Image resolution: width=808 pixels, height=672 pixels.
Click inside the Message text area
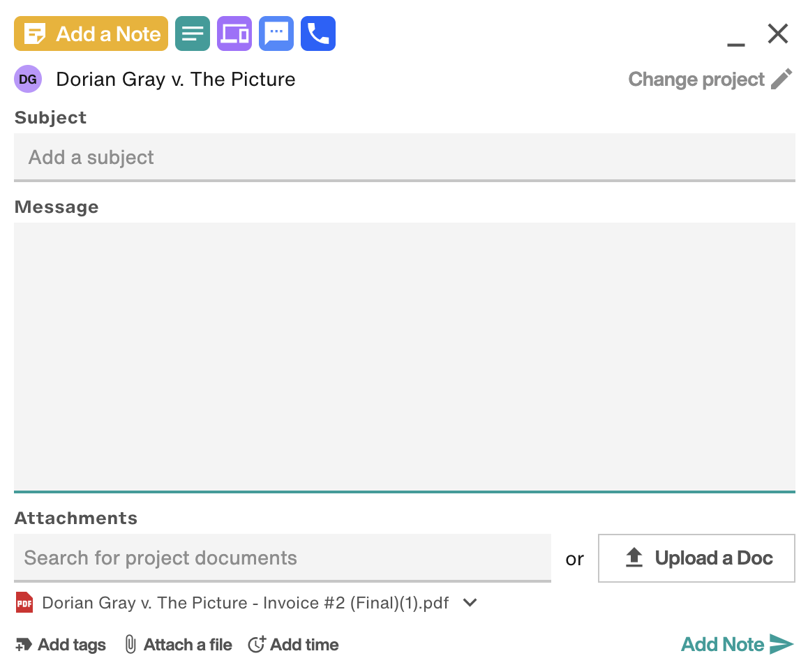[405, 357]
